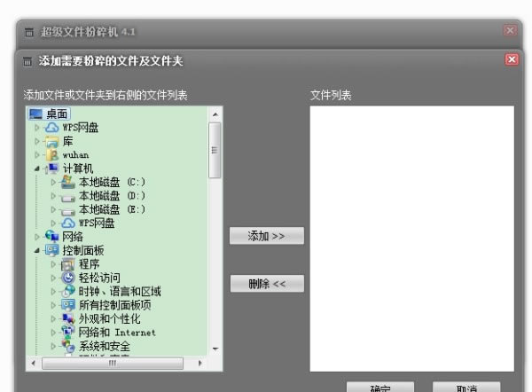532x392 pixels.
Task: Click the 删除 << button
Action: click(x=267, y=284)
